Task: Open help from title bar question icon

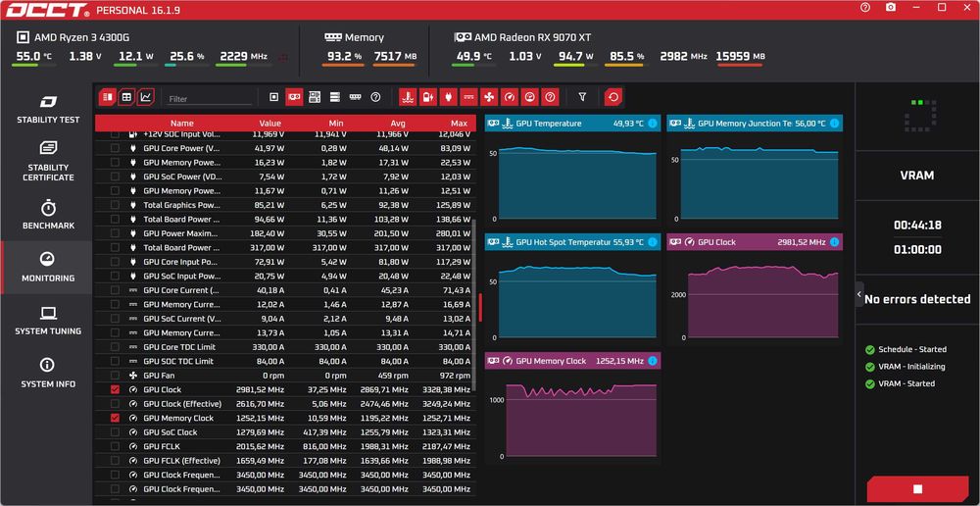Action: tap(865, 8)
